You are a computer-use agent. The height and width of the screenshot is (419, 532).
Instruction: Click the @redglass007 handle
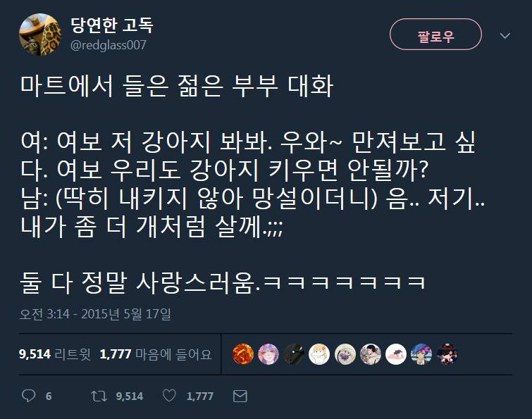(x=109, y=45)
